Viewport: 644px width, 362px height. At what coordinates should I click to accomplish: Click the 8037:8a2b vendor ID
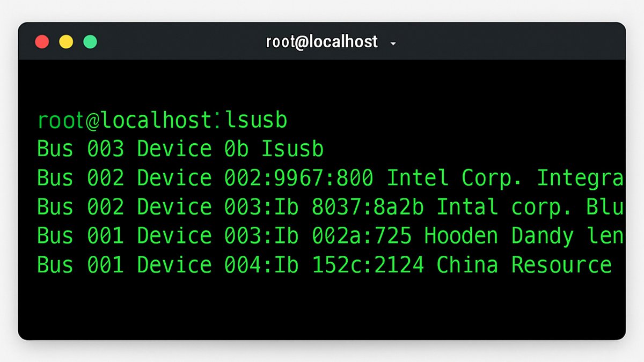[368, 207]
